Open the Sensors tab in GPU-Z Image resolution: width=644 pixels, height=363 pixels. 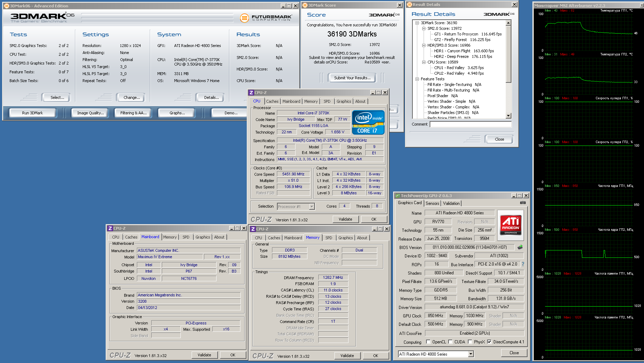pyautogui.click(x=432, y=203)
